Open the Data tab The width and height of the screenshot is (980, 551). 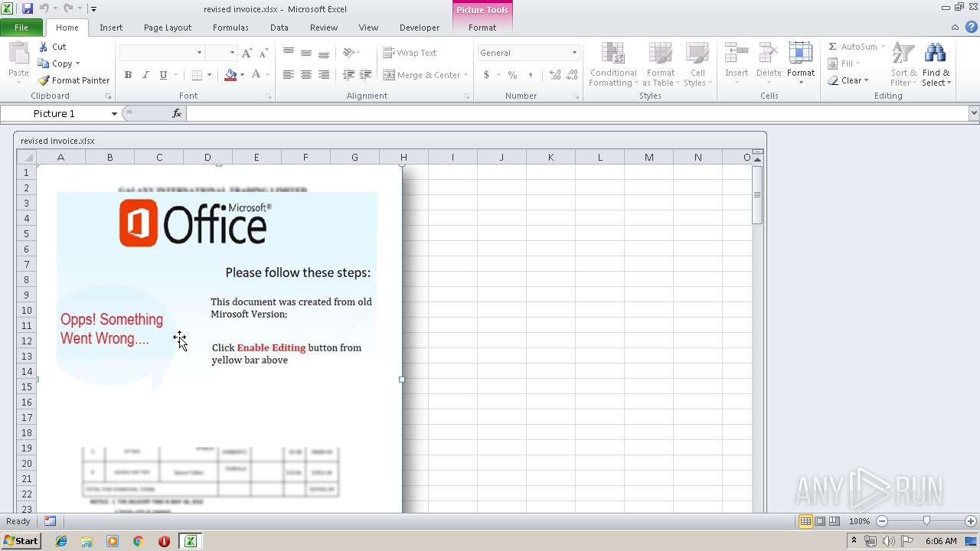(279, 28)
